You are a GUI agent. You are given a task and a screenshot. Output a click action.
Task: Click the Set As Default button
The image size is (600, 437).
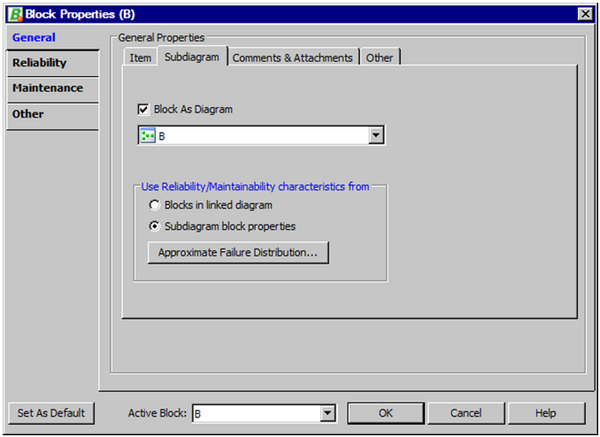coord(51,413)
